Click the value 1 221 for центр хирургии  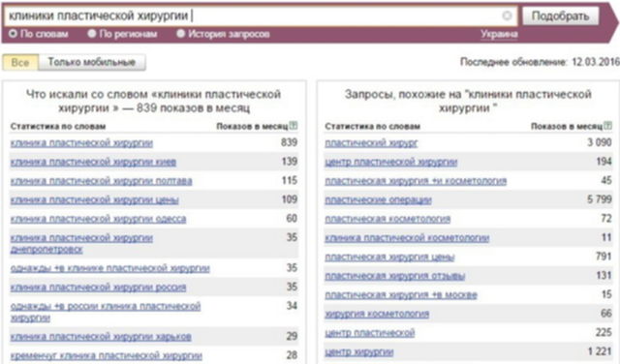pos(600,351)
